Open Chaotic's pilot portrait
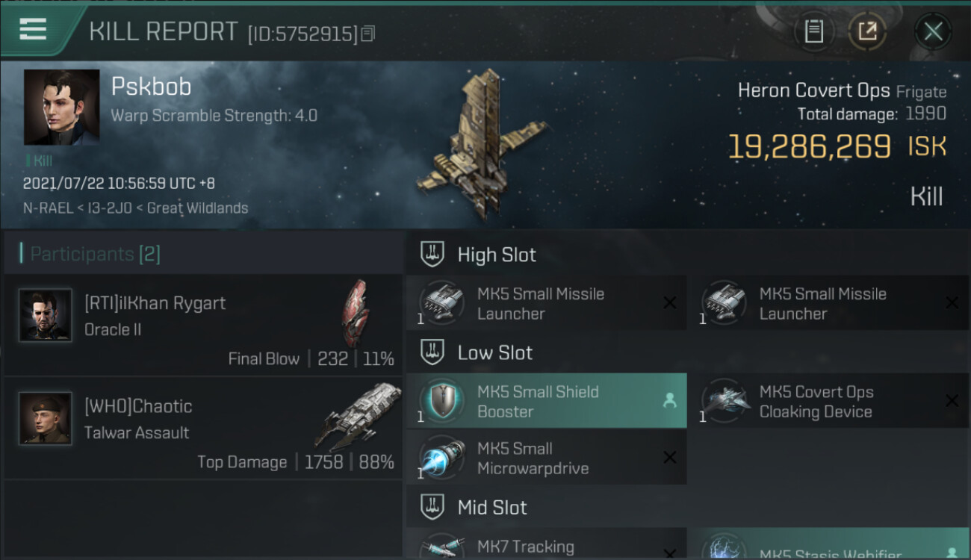 pyautogui.click(x=46, y=419)
